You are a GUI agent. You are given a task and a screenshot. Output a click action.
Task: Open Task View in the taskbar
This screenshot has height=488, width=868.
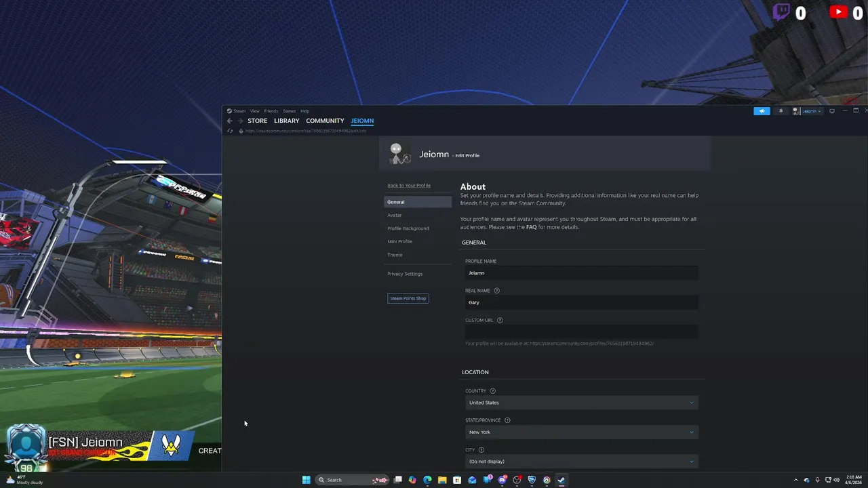click(x=398, y=480)
